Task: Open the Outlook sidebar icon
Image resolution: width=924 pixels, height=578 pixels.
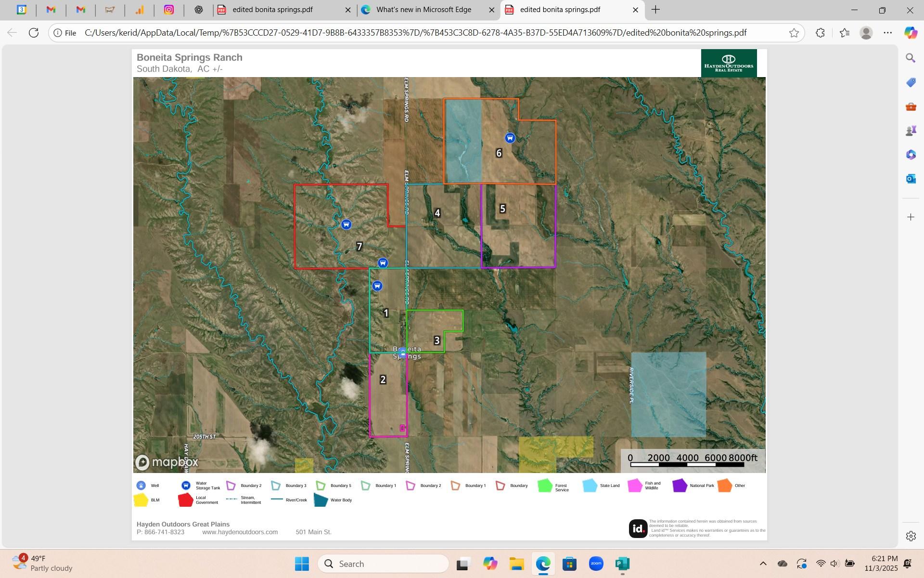Action: coord(911,179)
